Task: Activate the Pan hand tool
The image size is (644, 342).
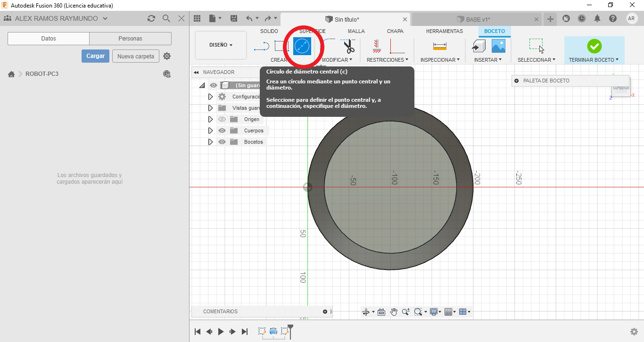Action: pyautogui.click(x=394, y=312)
